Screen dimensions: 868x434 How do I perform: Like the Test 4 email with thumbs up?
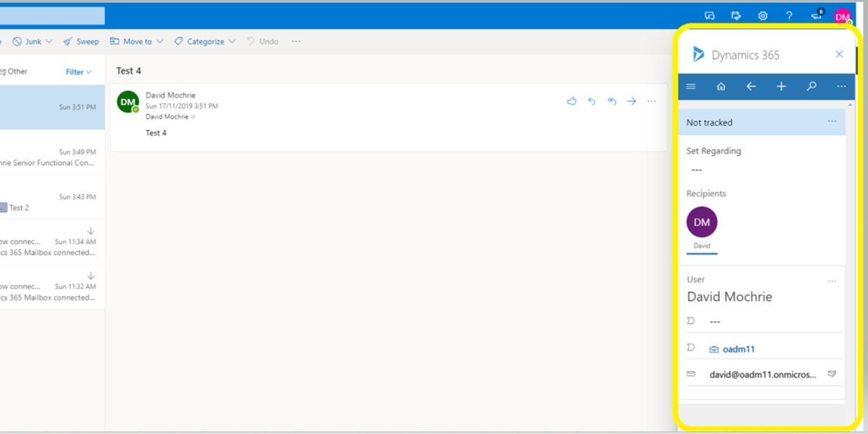click(571, 101)
